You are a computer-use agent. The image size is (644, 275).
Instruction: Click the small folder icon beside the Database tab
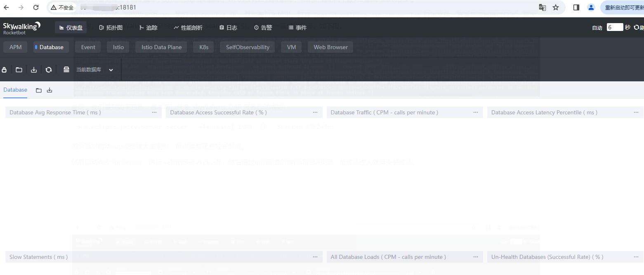click(x=39, y=90)
